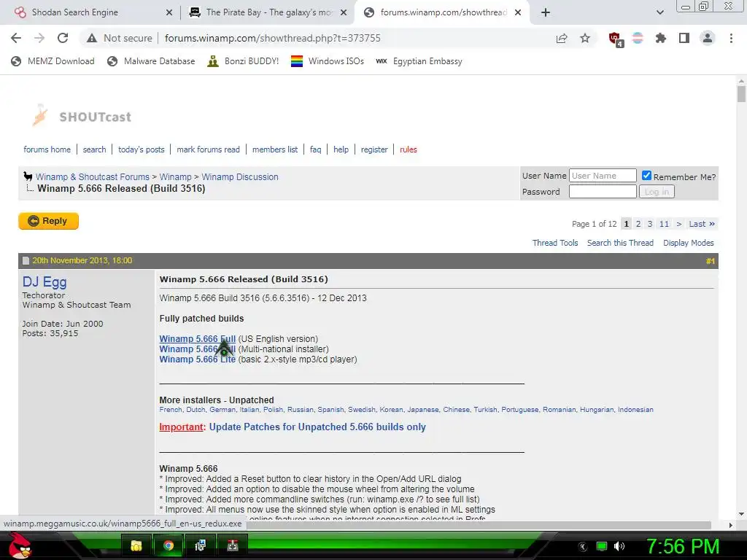Click the Reply button

click(x=49, y=221)
